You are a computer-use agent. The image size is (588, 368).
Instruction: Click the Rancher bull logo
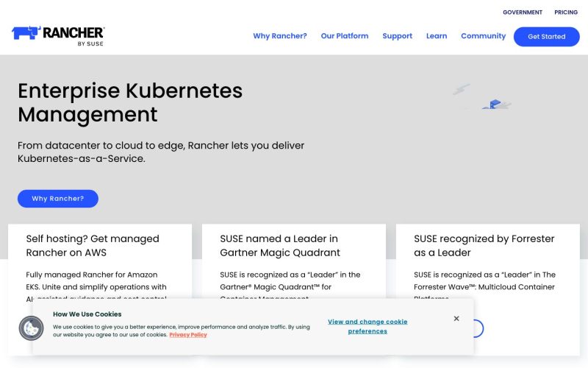click(26, 32)
